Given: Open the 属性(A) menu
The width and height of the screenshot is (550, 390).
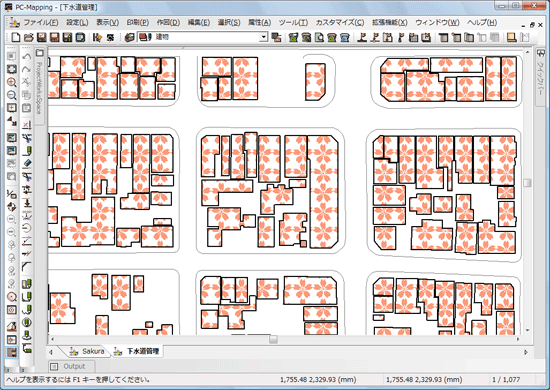Looking at the screenshot, I should (259, 22).
